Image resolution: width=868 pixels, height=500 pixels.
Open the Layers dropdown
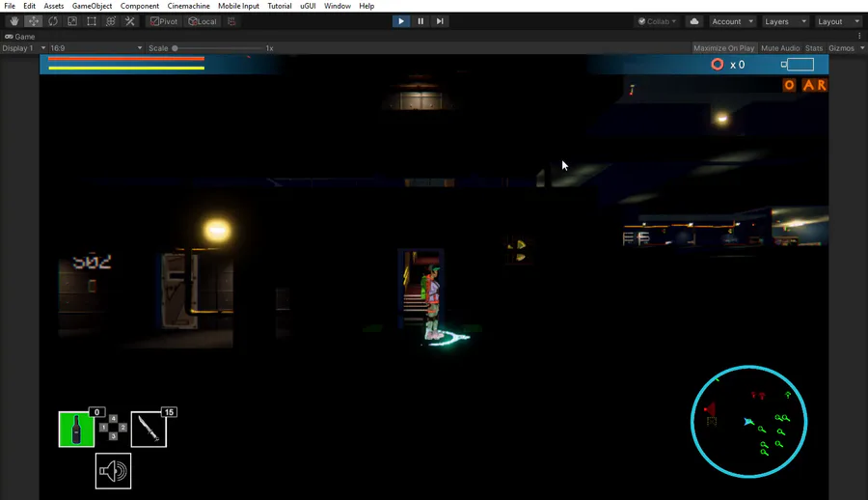tap(785, 21)
